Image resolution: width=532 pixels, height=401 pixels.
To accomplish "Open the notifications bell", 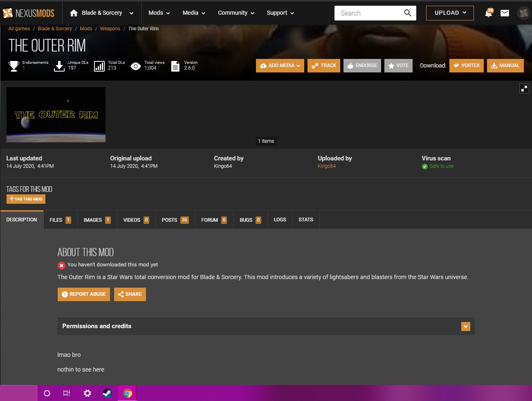I will coord(488,13).
